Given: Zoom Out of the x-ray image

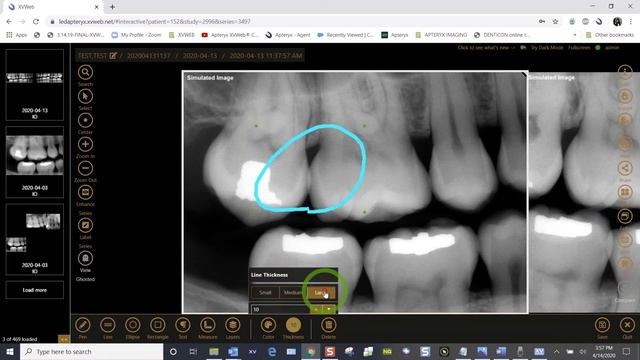Looking at the screenshot, I should (x=85, y=168).
